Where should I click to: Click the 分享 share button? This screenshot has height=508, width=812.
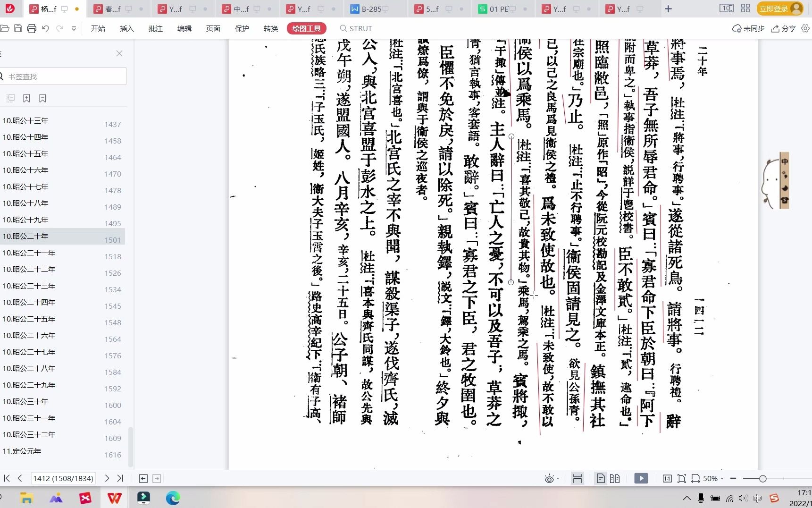click(783, 28)
